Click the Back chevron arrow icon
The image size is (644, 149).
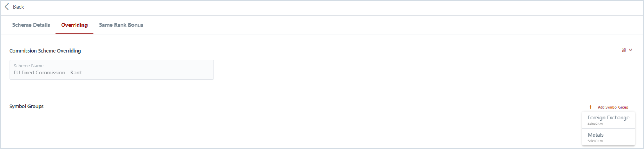7,7
